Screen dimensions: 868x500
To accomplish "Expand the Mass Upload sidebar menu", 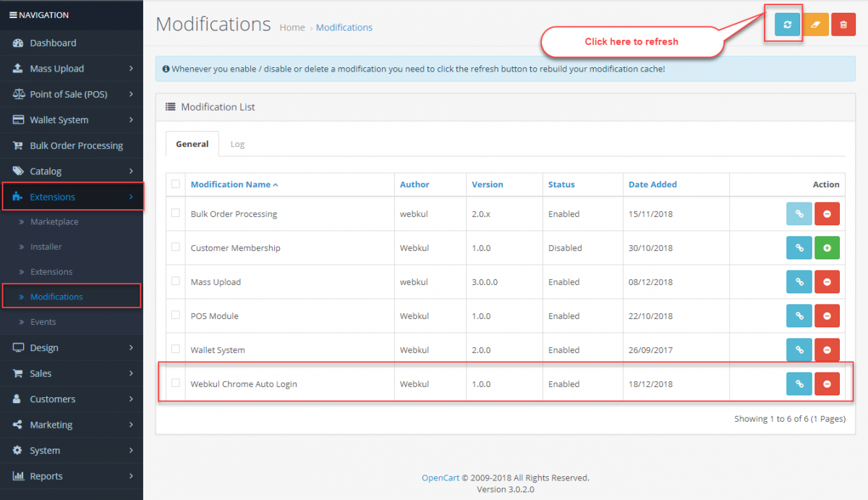I will tap(72, 69).
